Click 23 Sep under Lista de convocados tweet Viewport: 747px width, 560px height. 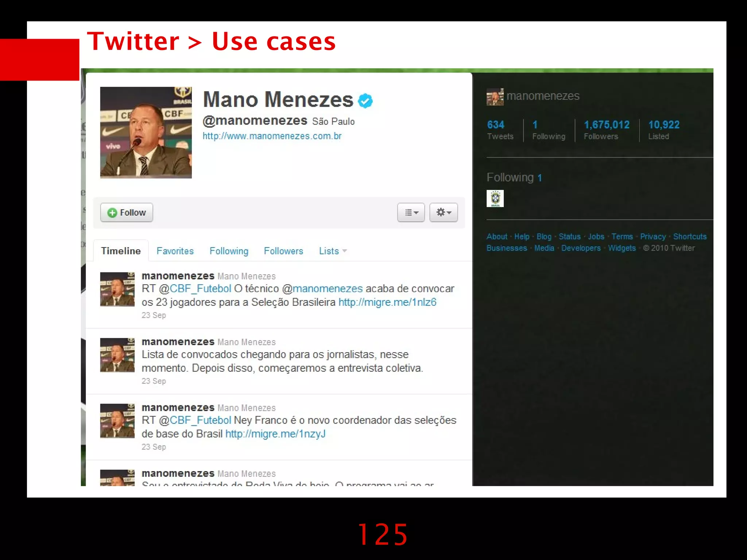tap(154, 381)
